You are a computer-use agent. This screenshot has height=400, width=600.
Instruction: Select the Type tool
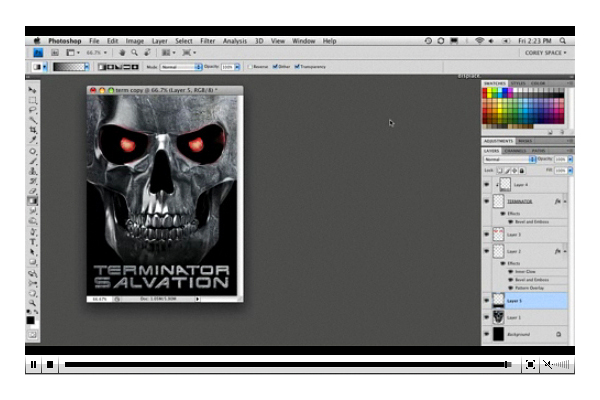point(33,242)
